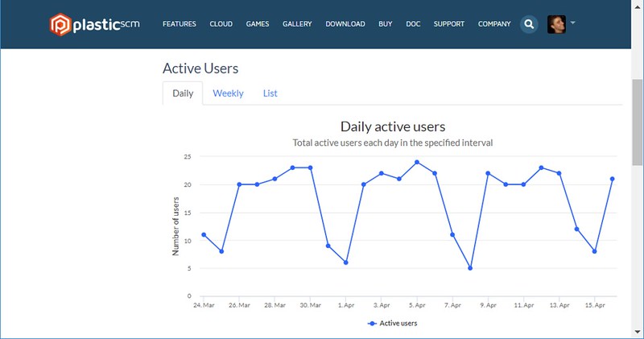
Task: Click the highest data point at 5. Apr
Action: pyautogui.click(x=416, y=162)
